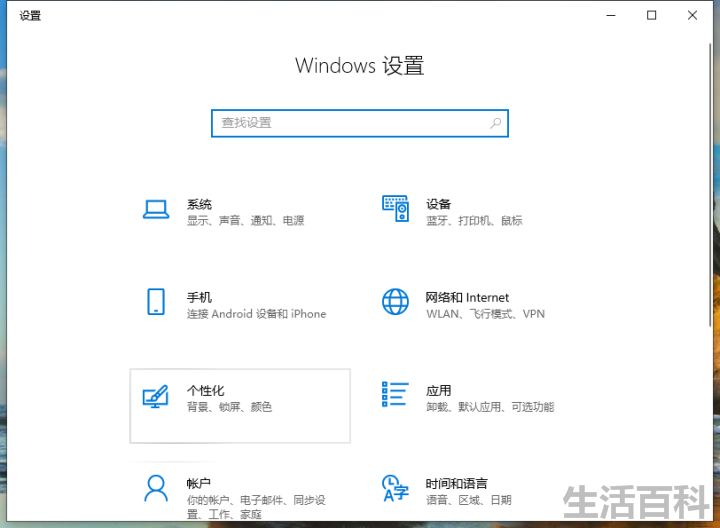Click the 你的帐户、电子邮件 description
This screenshot has width=720, height=528.
pos(256,507)
